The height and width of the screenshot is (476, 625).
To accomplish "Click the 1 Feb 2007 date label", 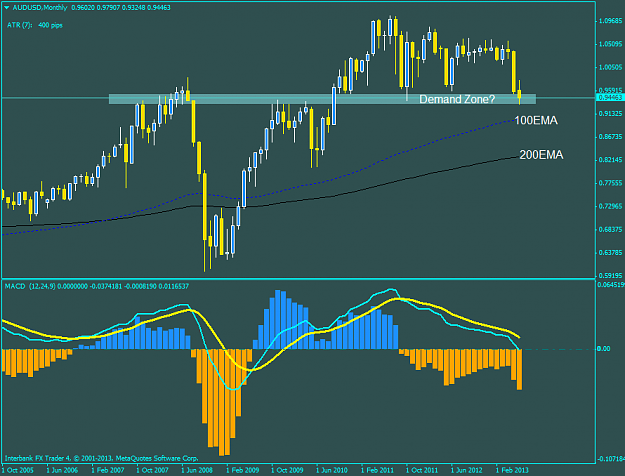I will pos(108,470).
